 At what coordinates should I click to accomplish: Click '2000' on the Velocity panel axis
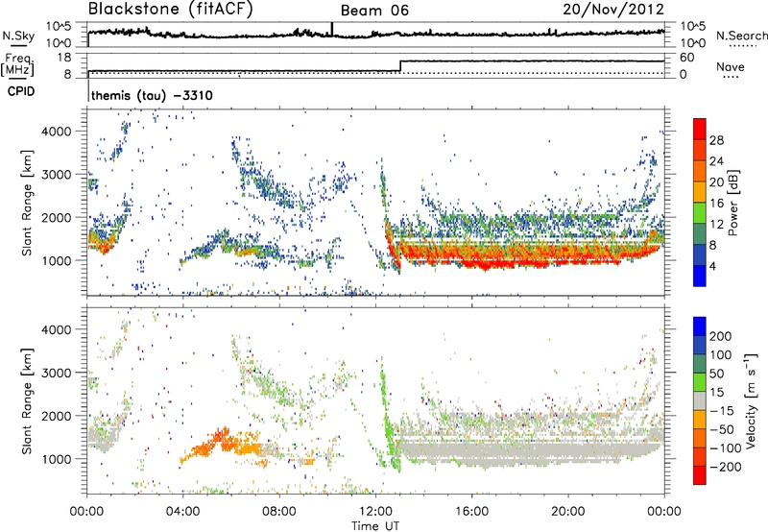coord(56,416)
